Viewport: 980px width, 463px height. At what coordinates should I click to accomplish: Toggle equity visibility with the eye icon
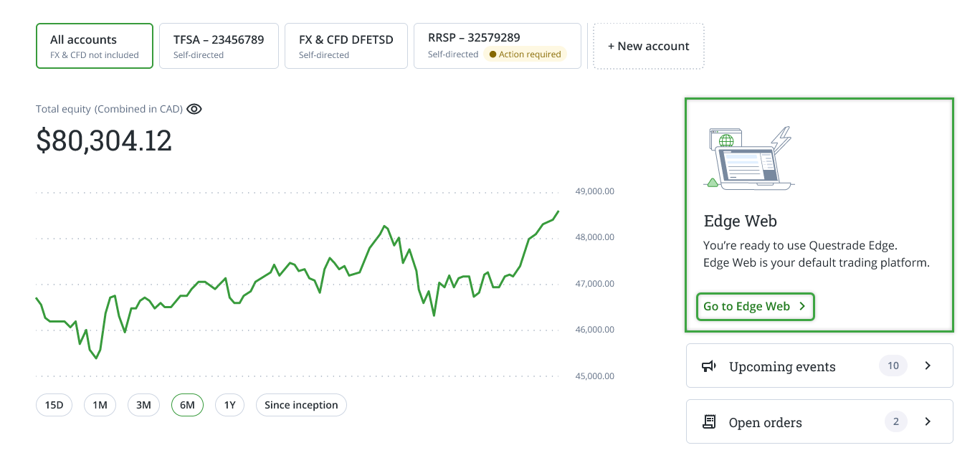194,109
